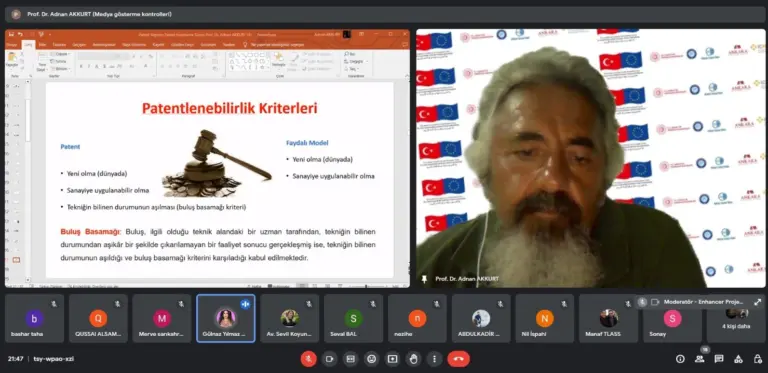Open the Bölüm section dropdown
768x373 pixels.
click(x=61, y=69)
